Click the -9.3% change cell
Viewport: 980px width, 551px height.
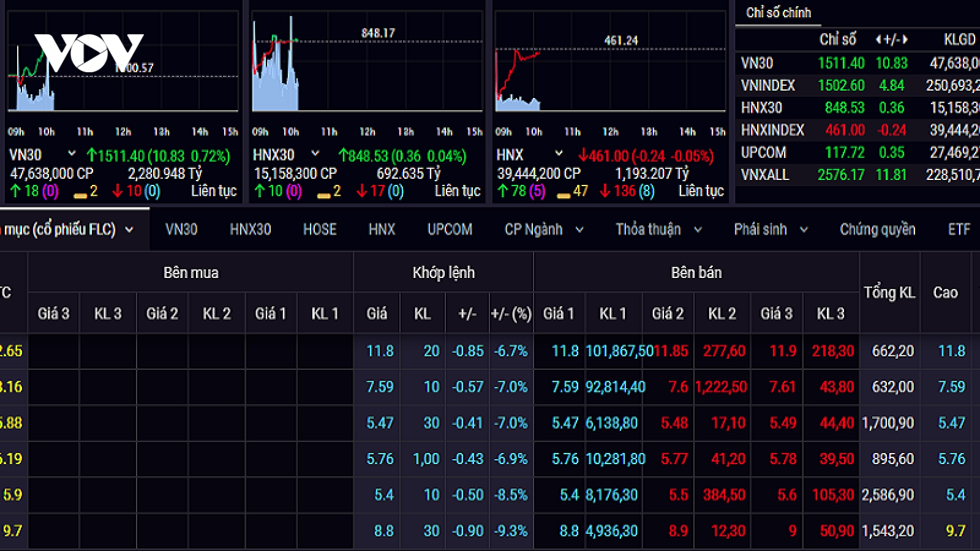tap(511, 531)
